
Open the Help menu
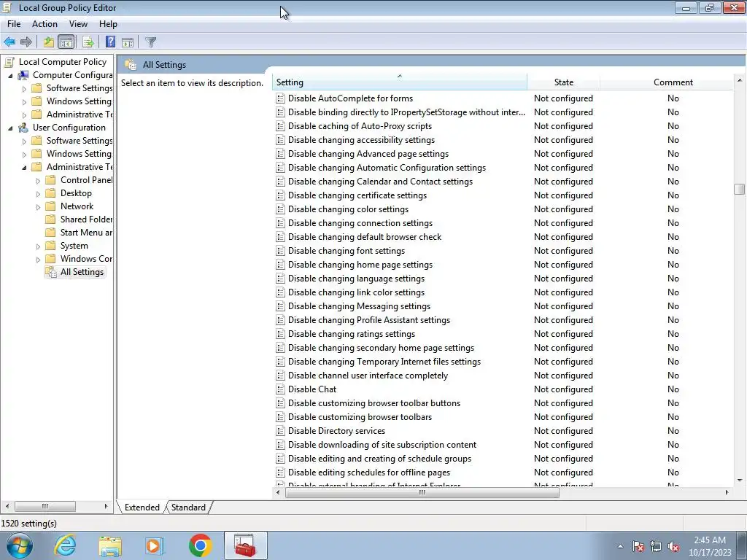108,24
